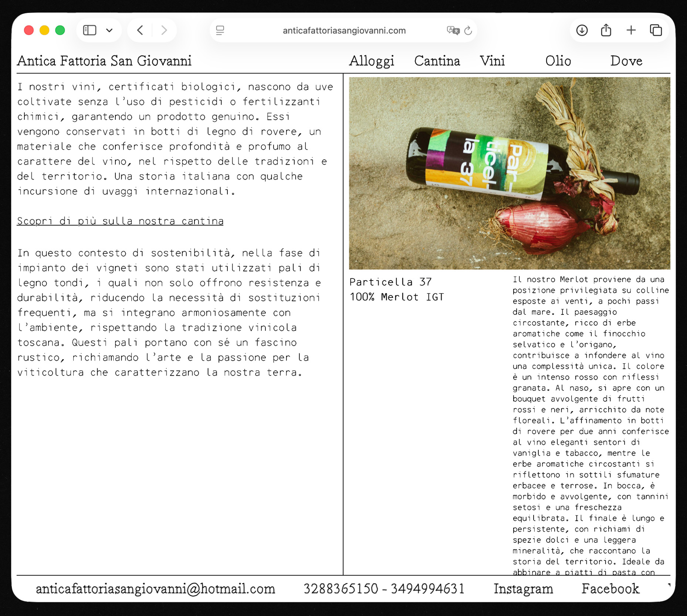687x616 pixels.
Task: Open the Instagram link in footer
Action: coord(523,589)
